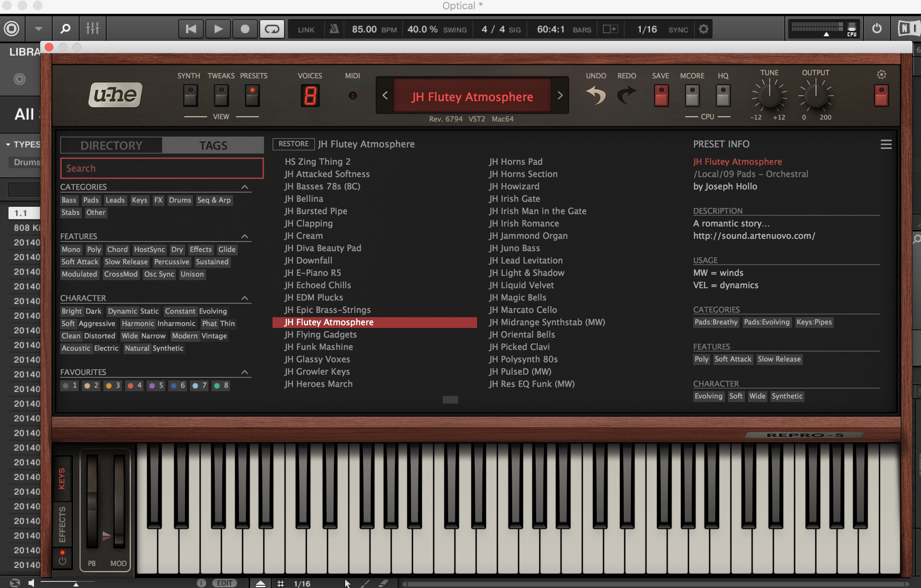The image size is (921, 588).
Task: Collapse the CHARACTER section chevron
Action: pos(245,298)
